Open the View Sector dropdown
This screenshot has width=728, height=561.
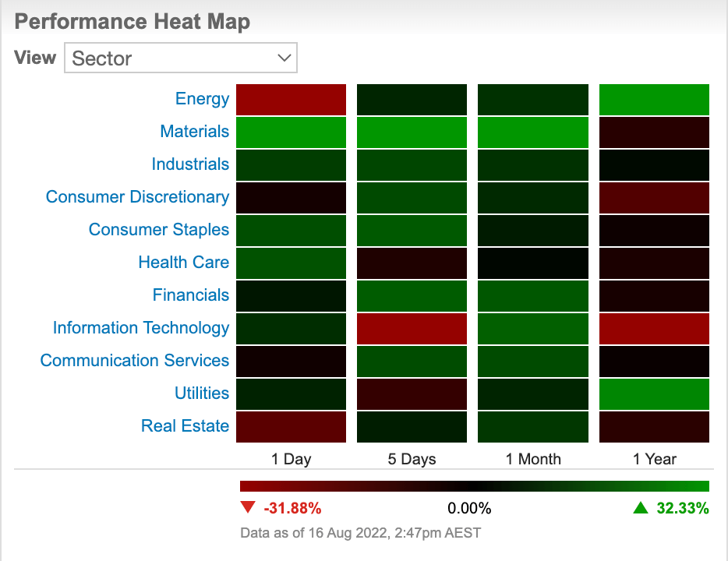181,58
